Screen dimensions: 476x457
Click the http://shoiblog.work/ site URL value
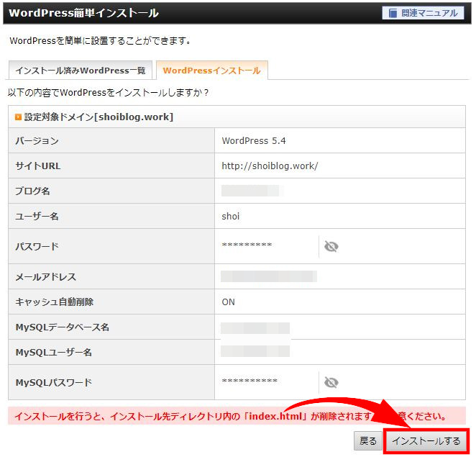[270, 166]
